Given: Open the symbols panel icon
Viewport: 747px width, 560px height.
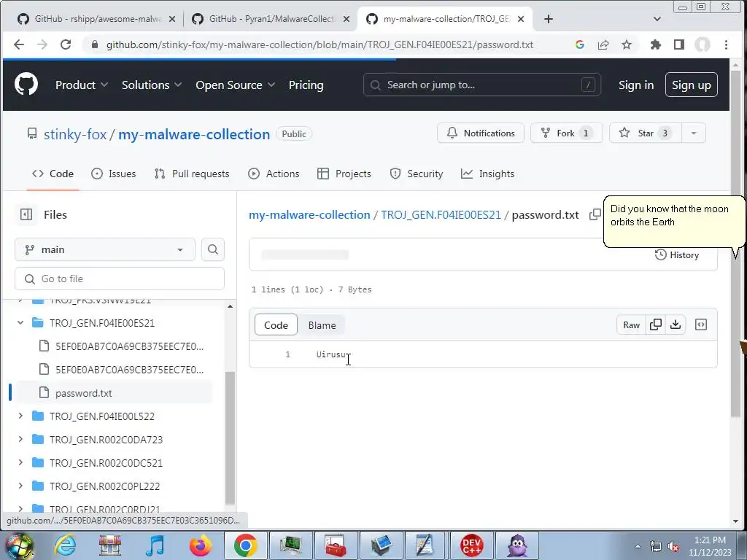Looking at the screenshot, I should tap(701, 324).
